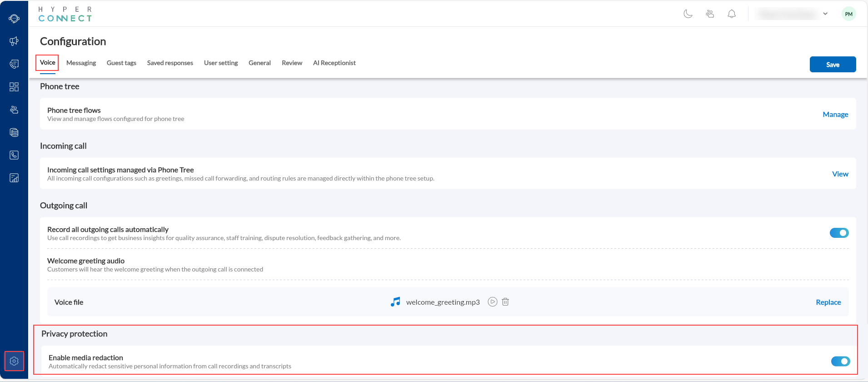Viewport: 868px width, 382px height.
Task: Disable the media redaction toggle
Action: (x=840, y=361)
